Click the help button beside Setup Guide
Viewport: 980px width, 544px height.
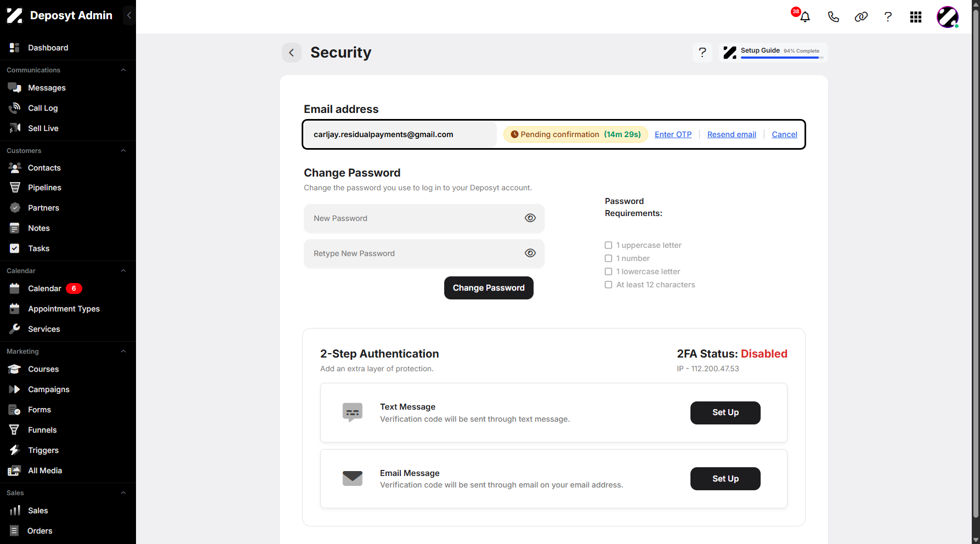(x=703, y=53)
